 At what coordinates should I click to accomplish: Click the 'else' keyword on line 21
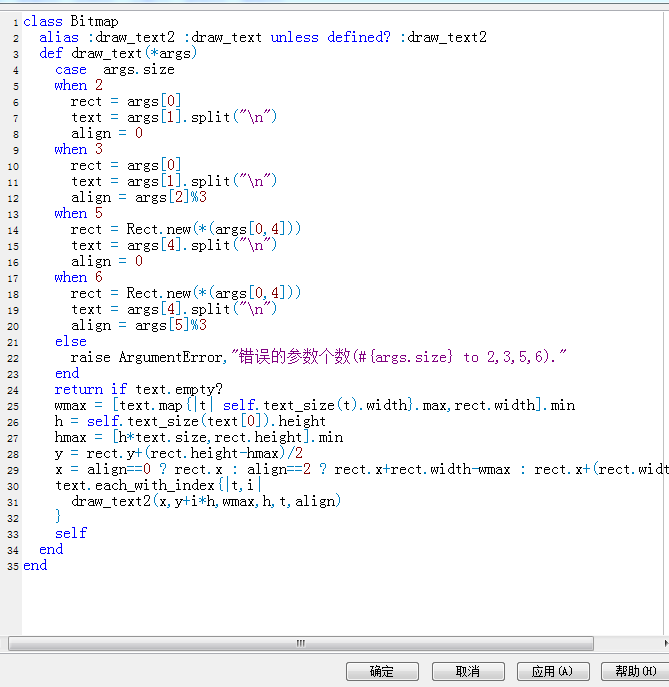71,342
